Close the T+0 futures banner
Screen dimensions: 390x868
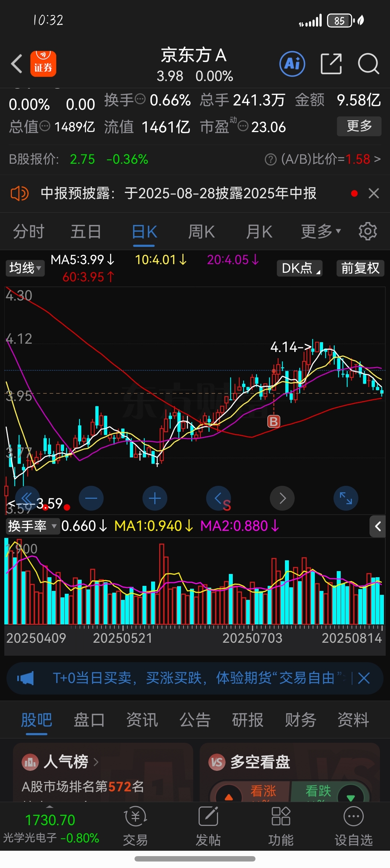click(x=364, y=678)
